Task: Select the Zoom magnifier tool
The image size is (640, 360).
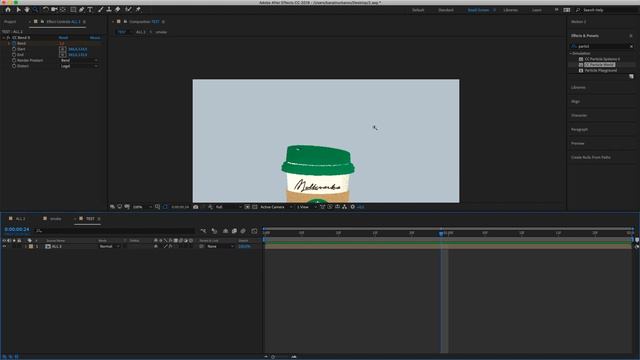Action: click(36, 9)
